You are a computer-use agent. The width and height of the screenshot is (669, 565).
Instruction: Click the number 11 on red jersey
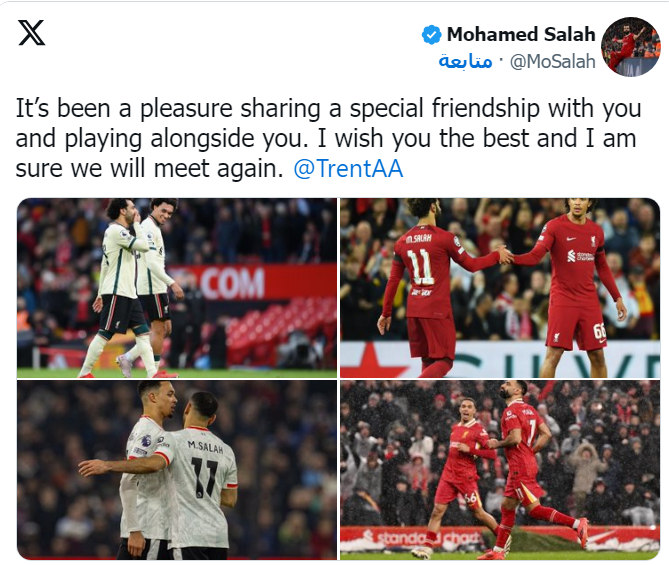421,267
